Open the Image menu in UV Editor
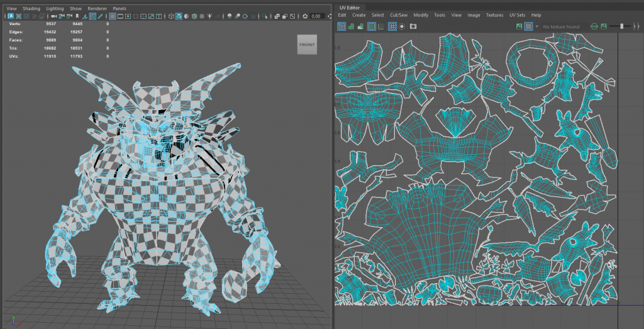 click(474, 15)
